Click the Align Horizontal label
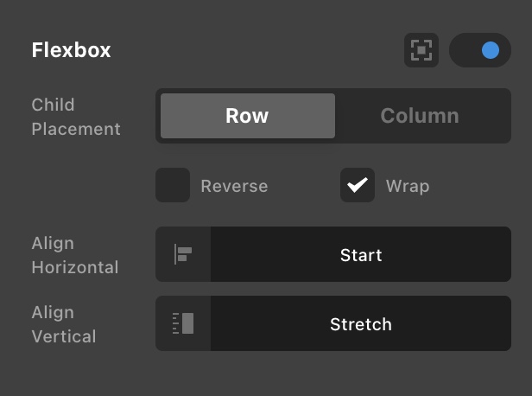The width and height of the screenshot is (532, 396). [75, 255]
